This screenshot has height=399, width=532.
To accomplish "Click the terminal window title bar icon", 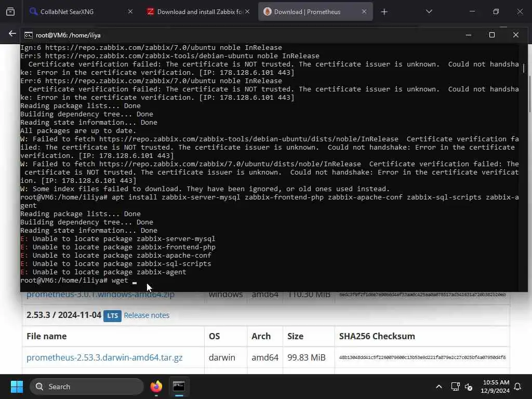I will (29, 35).
